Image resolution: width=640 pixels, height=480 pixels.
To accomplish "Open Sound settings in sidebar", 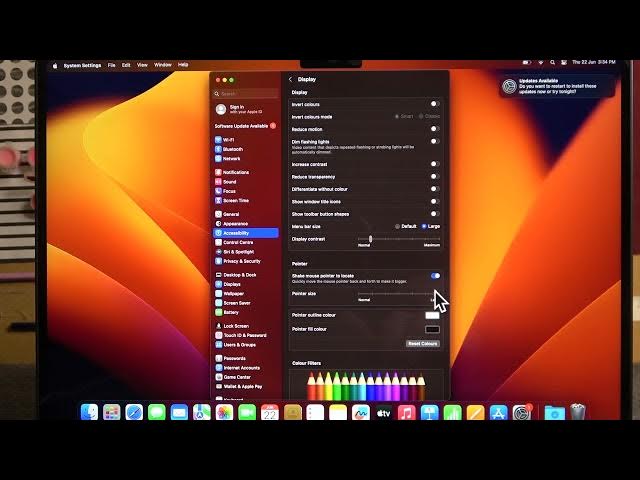I will [226, 182].
